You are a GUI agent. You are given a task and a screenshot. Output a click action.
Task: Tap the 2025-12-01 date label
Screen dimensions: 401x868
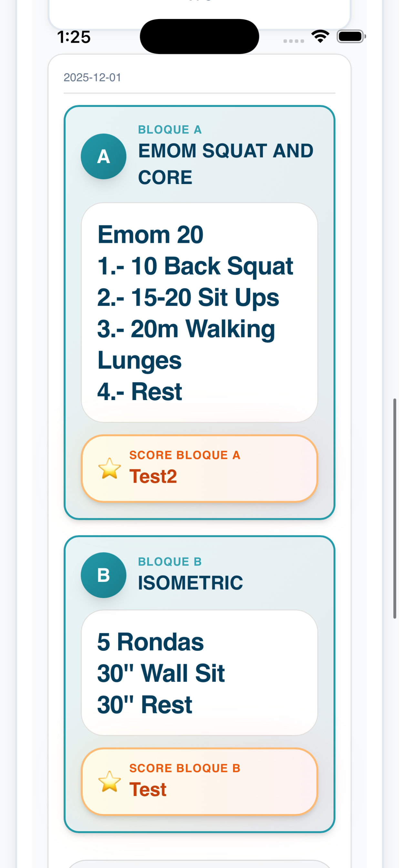pyautogui.click(x=93, y=78)
